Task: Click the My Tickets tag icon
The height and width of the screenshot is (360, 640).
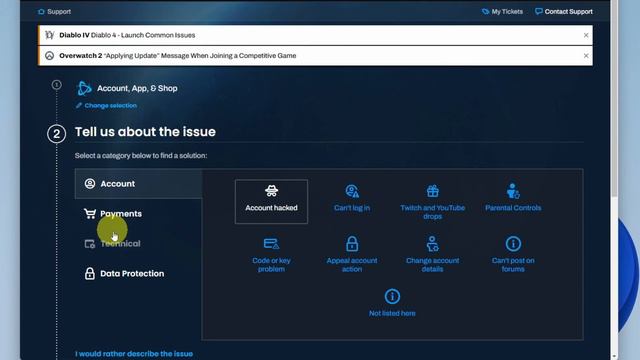Action: coord(485,11)
